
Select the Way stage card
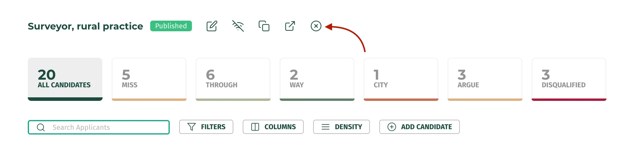point(317,79)
